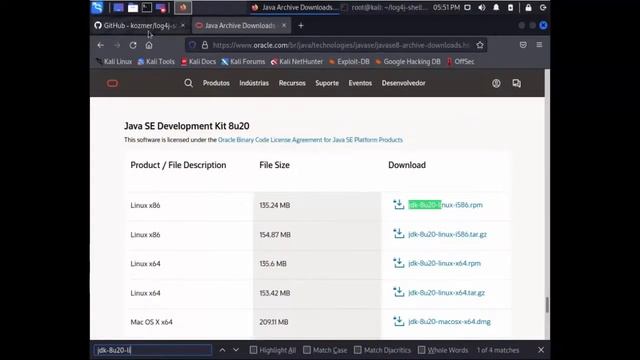Click the find-in-page search field
The width and height of the screenshot is (640, 360).
click(x=153, y=350)
